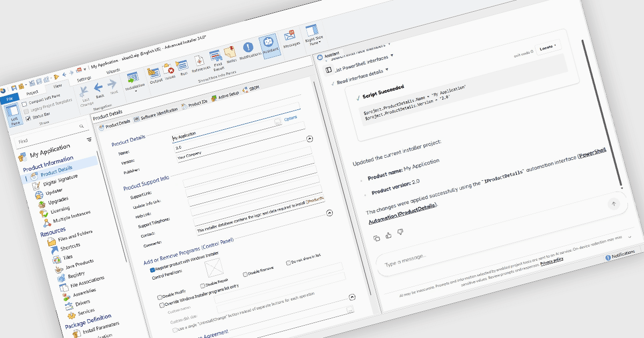This screenshot has width=644, height=338.
Task: Switch to the Wizards ribbon tab
Action: 113,71
